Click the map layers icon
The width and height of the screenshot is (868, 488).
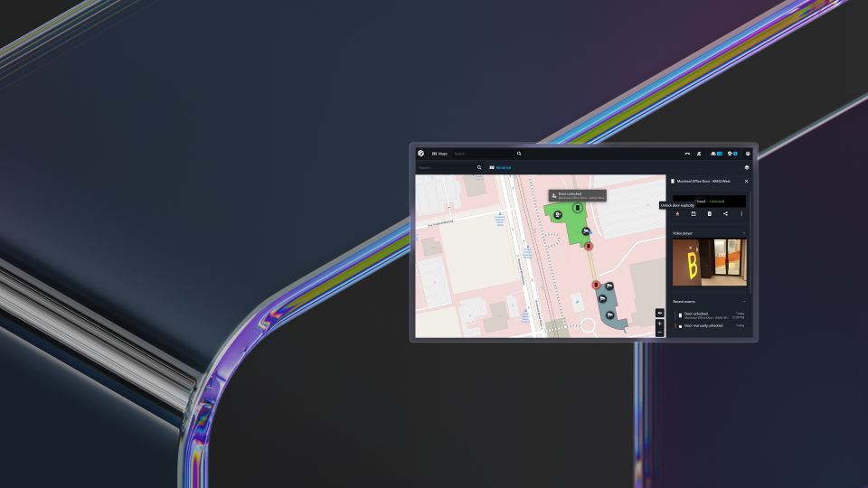click(747, 167)
